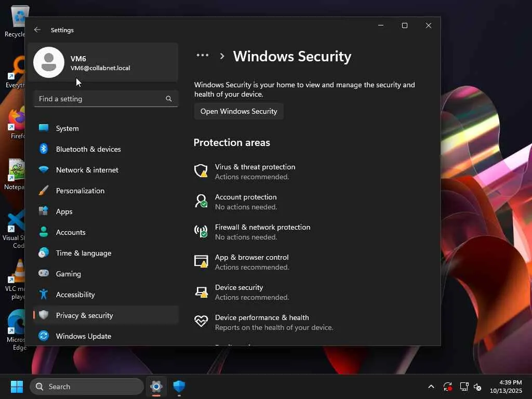Click the Firewall antenna icon
Image resolution: width=532 pixels, height=399 pixels.
coord(201,231)
